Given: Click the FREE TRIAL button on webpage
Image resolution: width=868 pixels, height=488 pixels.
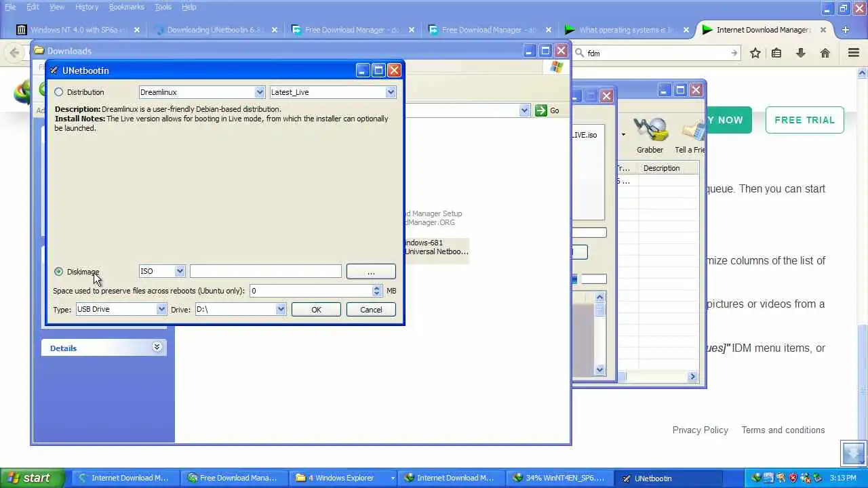Looking at the screenshot, I should coord(804,120).
